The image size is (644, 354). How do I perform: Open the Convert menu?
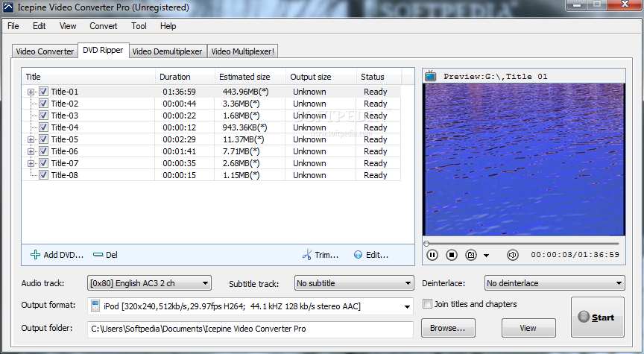pos(104,26)
